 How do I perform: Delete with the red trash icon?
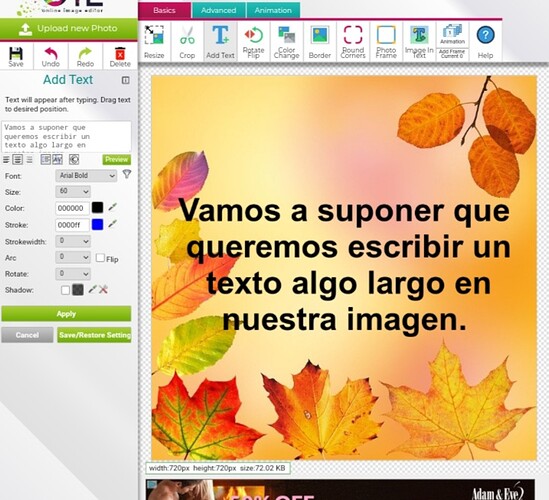pyautogui.click(x=120, y=56)
